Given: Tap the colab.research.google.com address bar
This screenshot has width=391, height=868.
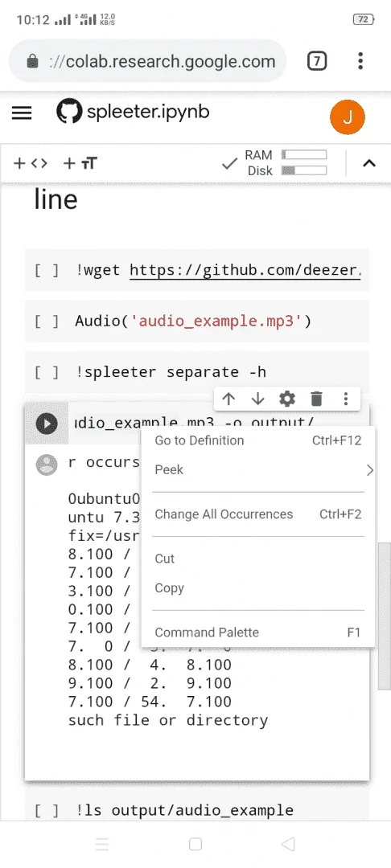Looking at the screenshot, I should [147, 61].
